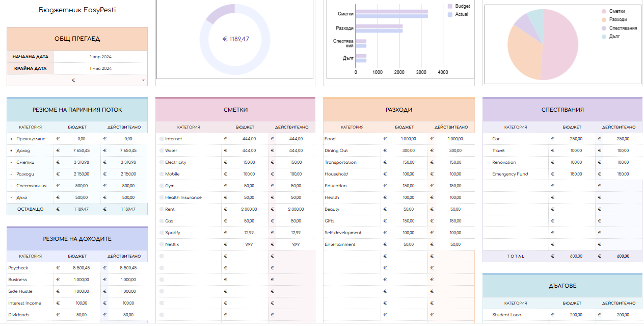This screenshot has width=644, height=326.
Task: Click the donut chart showing € 1189,47
Action: tap(235, 39)
